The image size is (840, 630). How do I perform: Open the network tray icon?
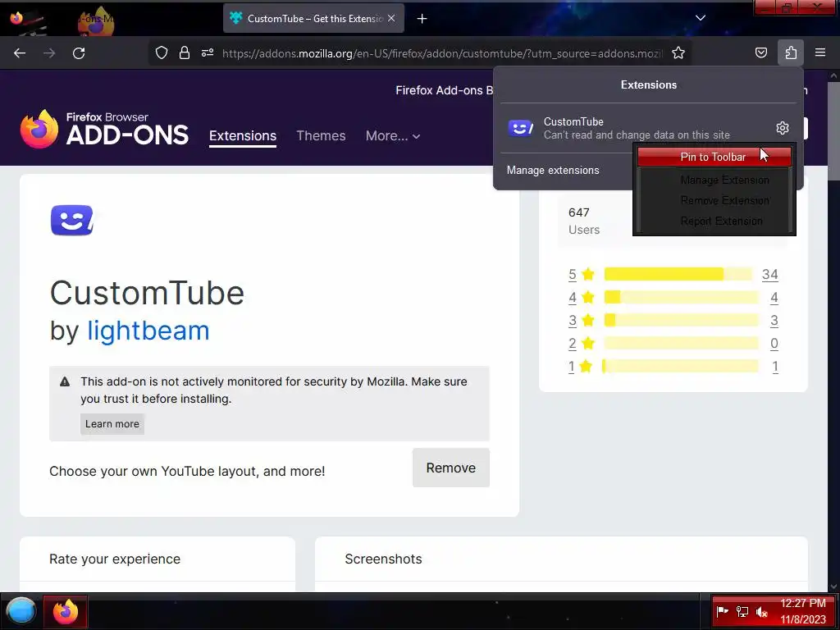coord(742,612)
